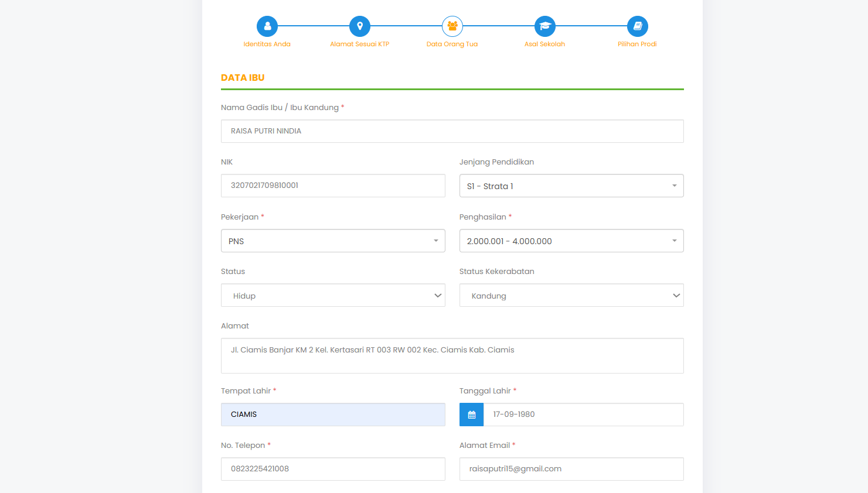Click the Data Orang Tua family icon
Screen dimensions: 868x493
pos(452,26)
